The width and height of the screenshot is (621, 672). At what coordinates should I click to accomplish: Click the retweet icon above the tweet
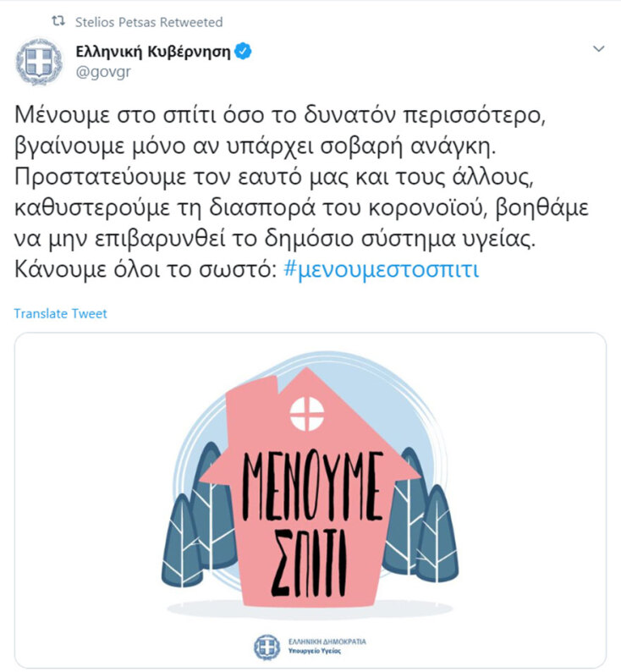click(58, 21)
